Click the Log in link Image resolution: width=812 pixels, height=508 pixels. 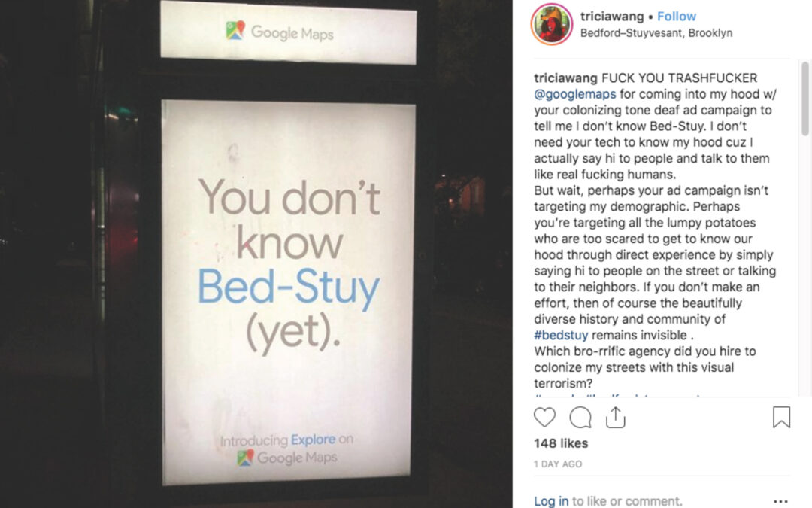click(x=551, y=501)
